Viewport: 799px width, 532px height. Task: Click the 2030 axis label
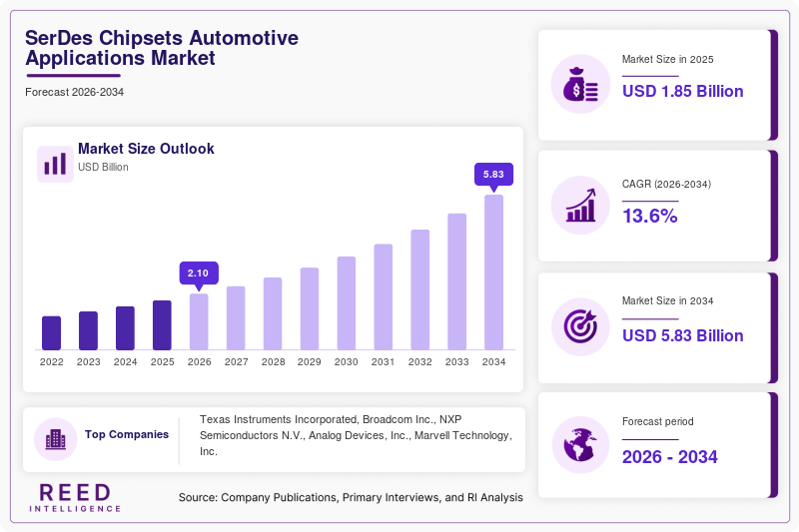click(347, 362)
